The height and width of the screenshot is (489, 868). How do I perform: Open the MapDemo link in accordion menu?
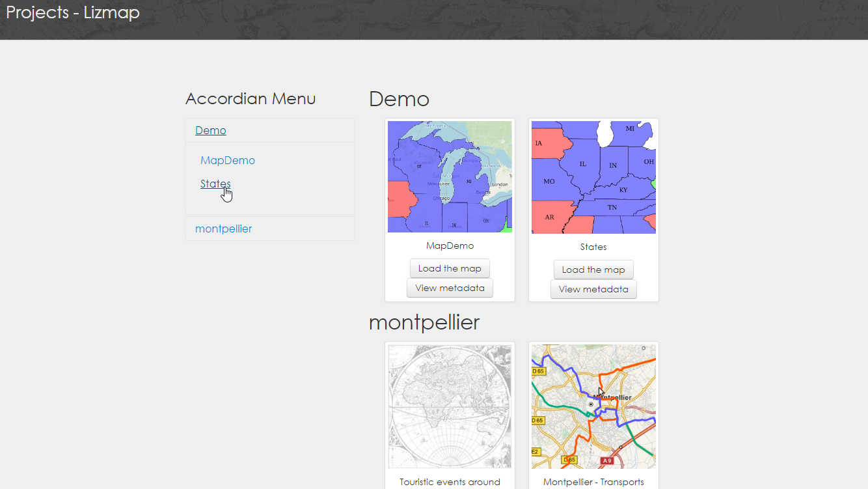pyautogui.click(x=228, y=160)
